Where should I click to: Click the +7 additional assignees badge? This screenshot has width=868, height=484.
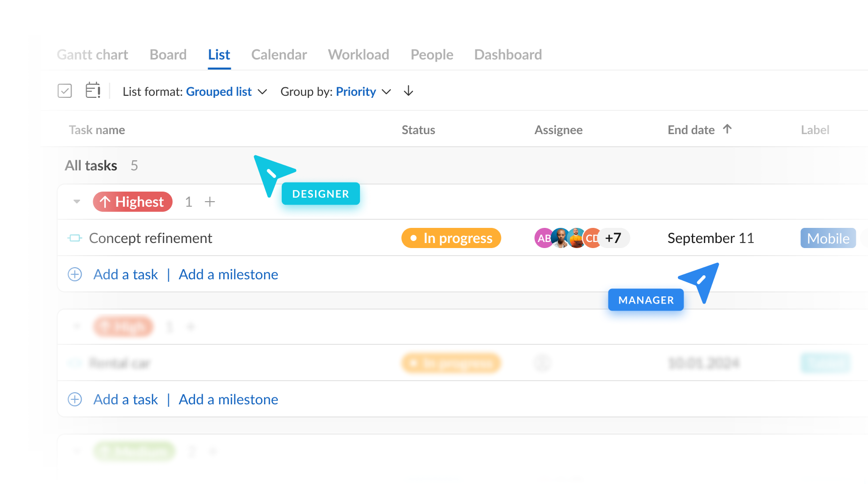click(x=614, y=238)
